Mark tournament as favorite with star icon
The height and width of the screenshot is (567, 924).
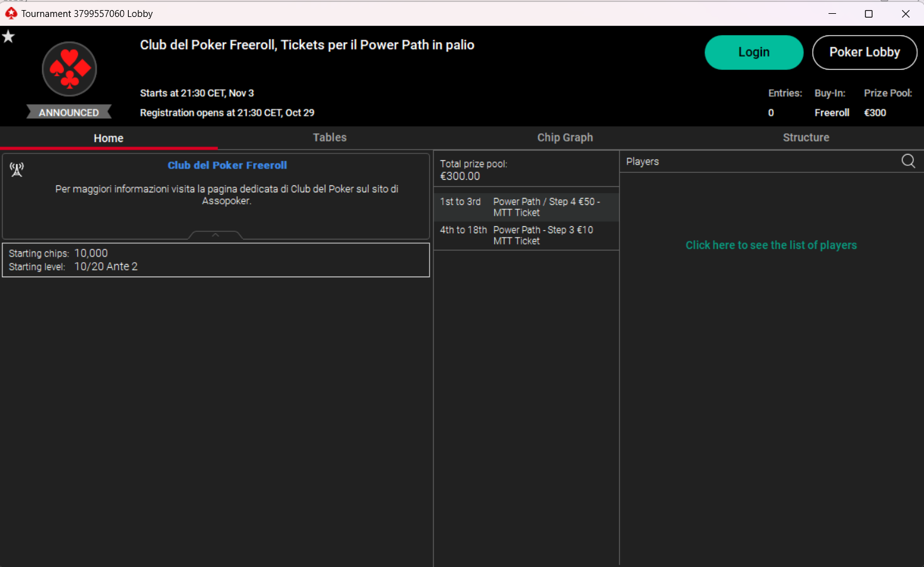coord(8,36)
